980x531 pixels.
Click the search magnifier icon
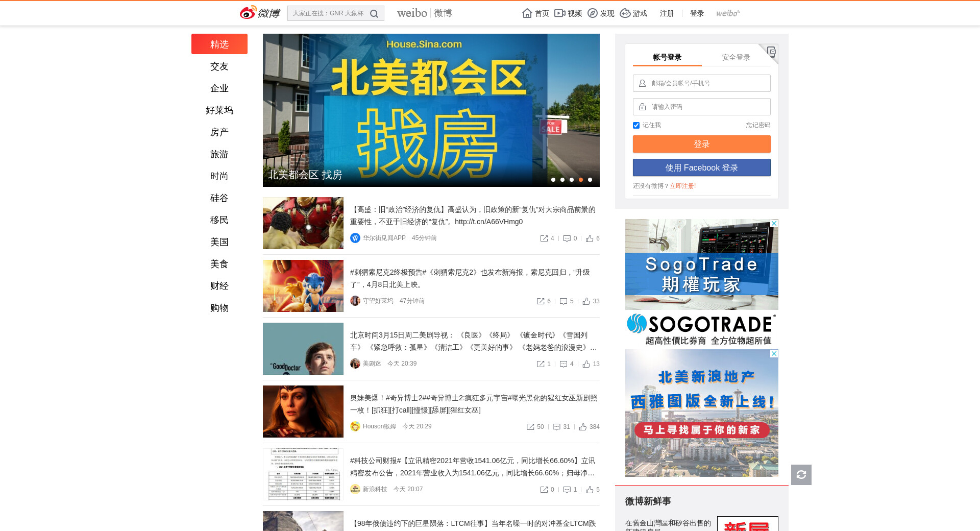point(374,14)
